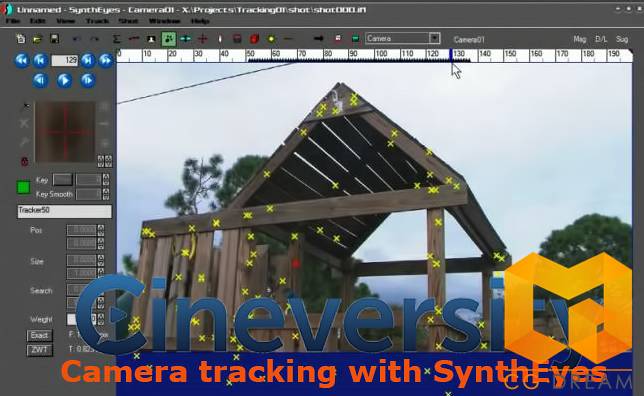The width and height of the screenshot is (644, 396).
Task: Click the small red toolbar button
Action: tap(338, 39)
